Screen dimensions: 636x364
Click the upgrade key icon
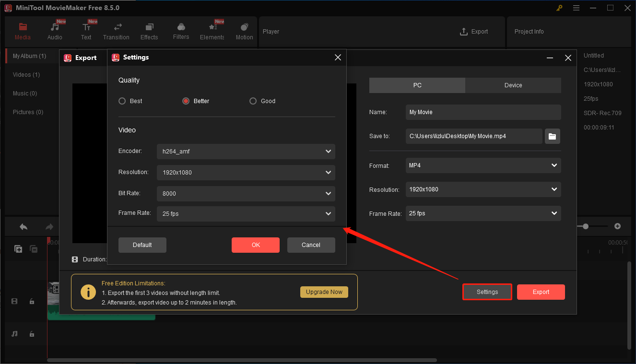coord(559,8)
